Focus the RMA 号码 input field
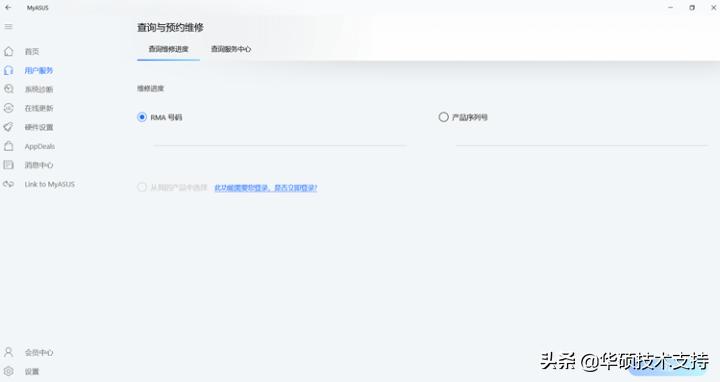 (279, 139)
